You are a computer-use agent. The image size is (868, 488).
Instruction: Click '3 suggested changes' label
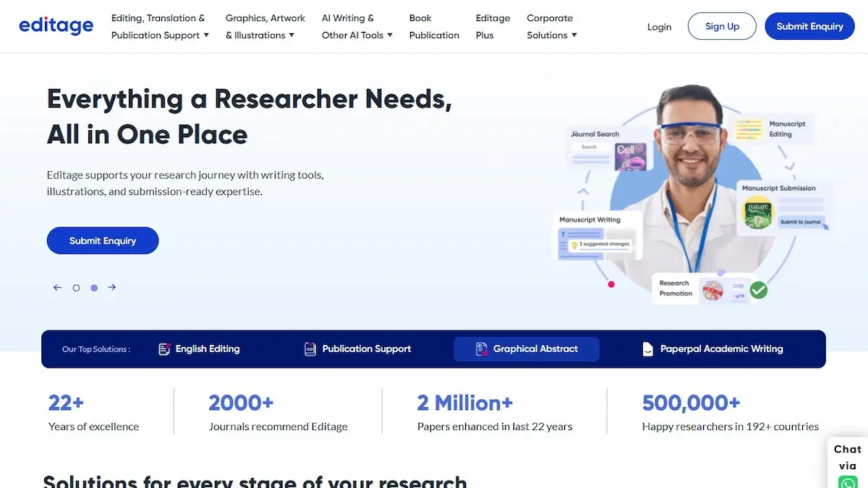coord(600,244)
